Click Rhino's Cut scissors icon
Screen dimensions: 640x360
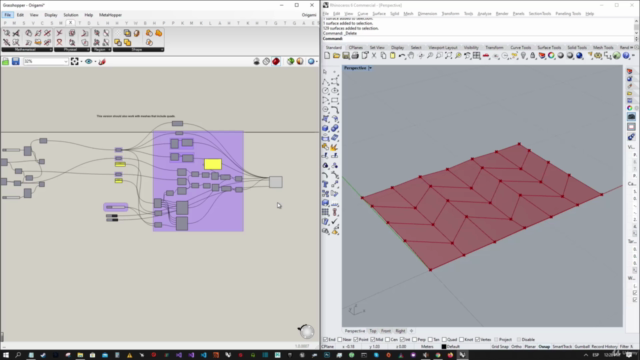[374, 56]
